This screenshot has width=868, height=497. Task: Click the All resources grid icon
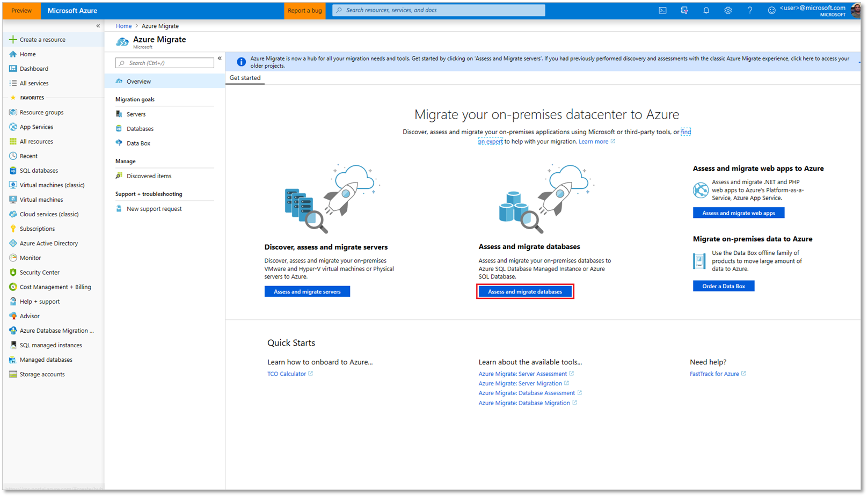click(13, 141)
